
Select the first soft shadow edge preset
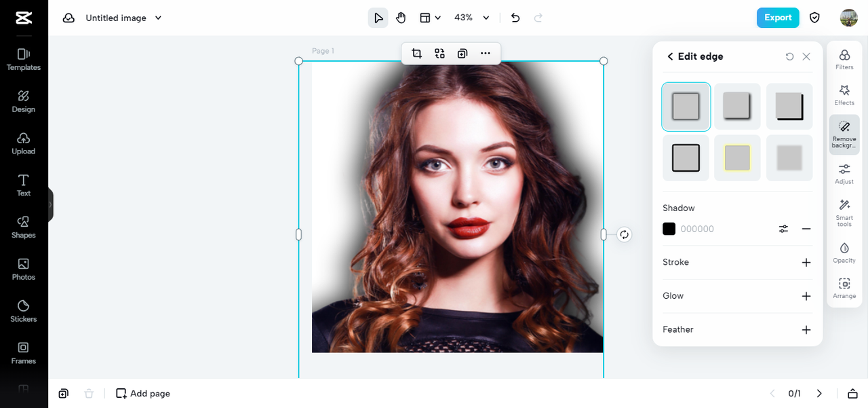[x=686, y=106]
